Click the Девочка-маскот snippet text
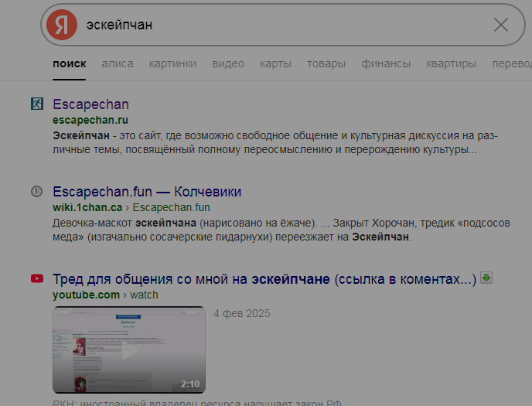 coord(281,230)
